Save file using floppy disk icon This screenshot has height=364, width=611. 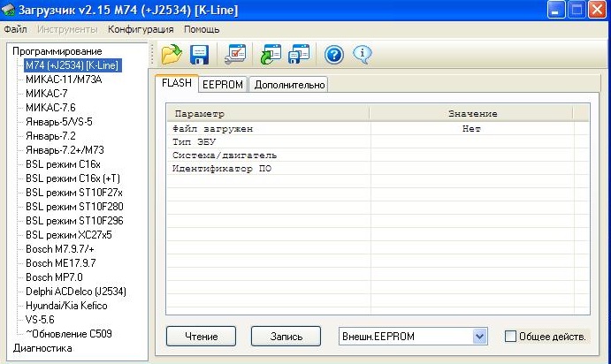(199, 55)
